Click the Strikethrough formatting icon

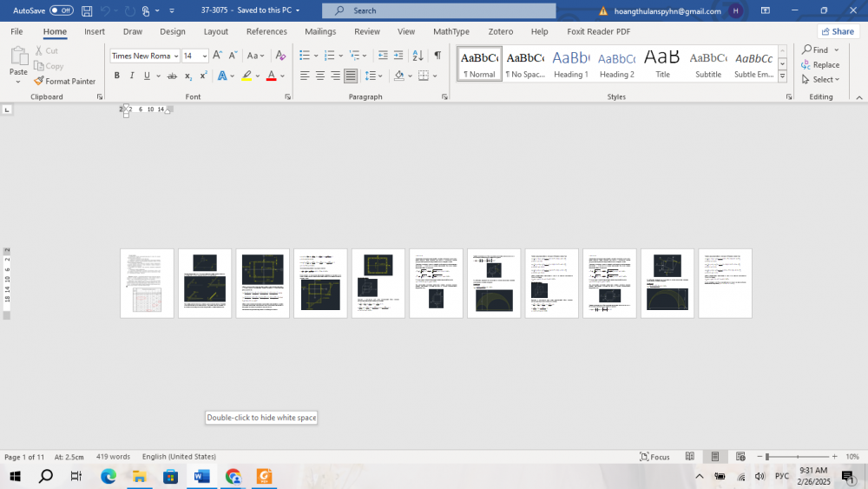coord(172,76)
